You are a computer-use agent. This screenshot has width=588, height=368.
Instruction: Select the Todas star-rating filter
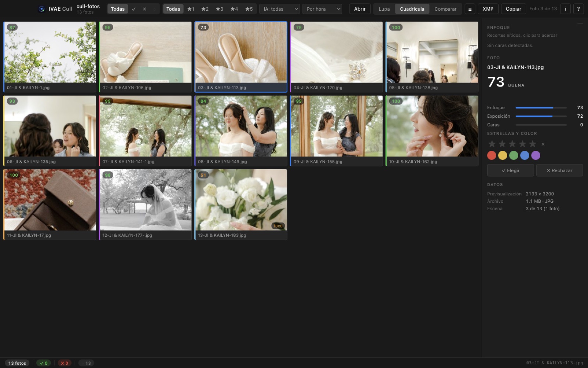coord(173,9)
